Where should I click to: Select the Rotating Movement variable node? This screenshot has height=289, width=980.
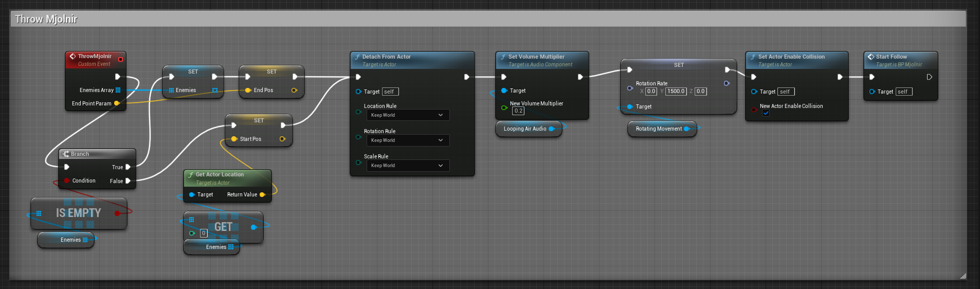[662, 129]
